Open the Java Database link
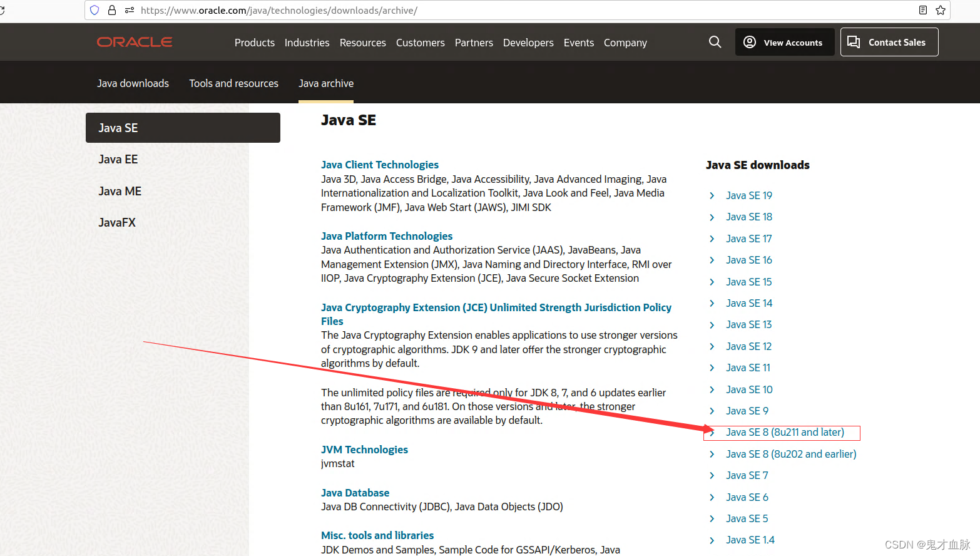This screenshot has width=980, height=556. (355, 493)
